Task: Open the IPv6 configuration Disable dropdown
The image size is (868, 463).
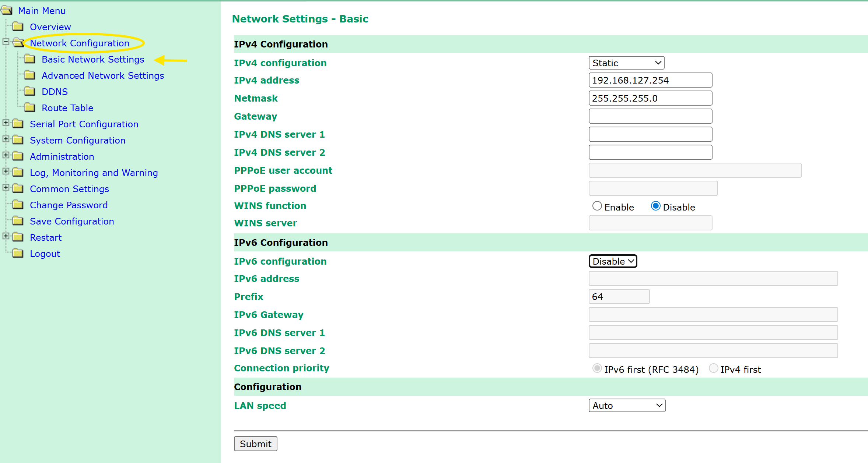Action: pos(613,261)
